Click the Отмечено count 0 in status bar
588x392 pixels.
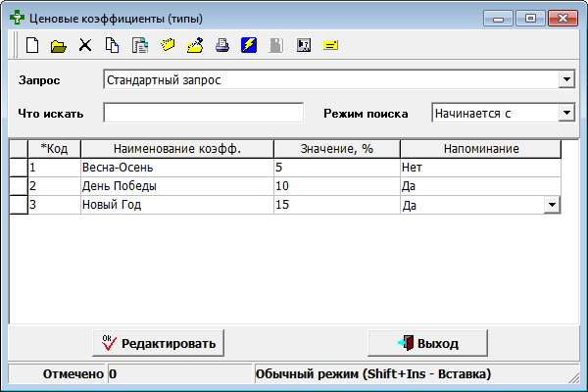click(113, 374)
